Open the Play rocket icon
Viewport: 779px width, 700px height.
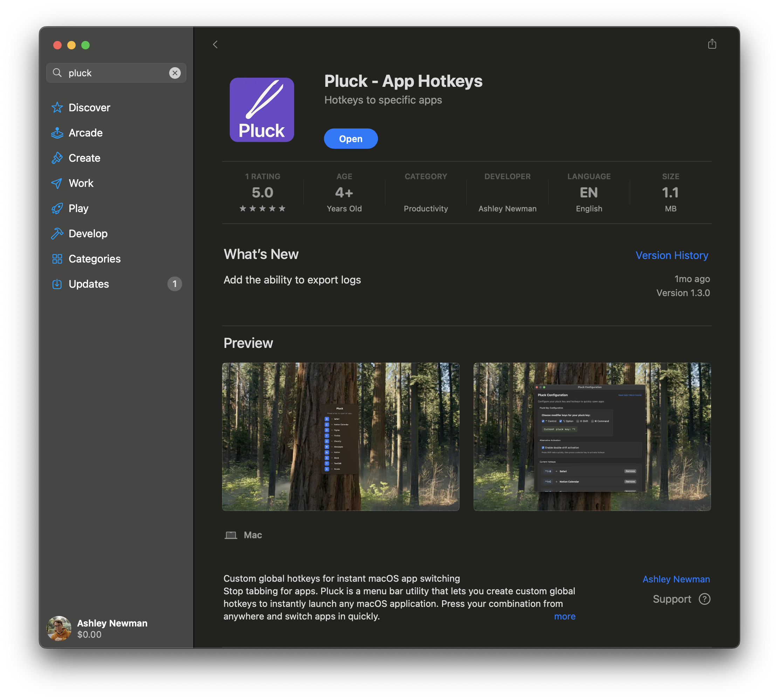pos(57,209)
